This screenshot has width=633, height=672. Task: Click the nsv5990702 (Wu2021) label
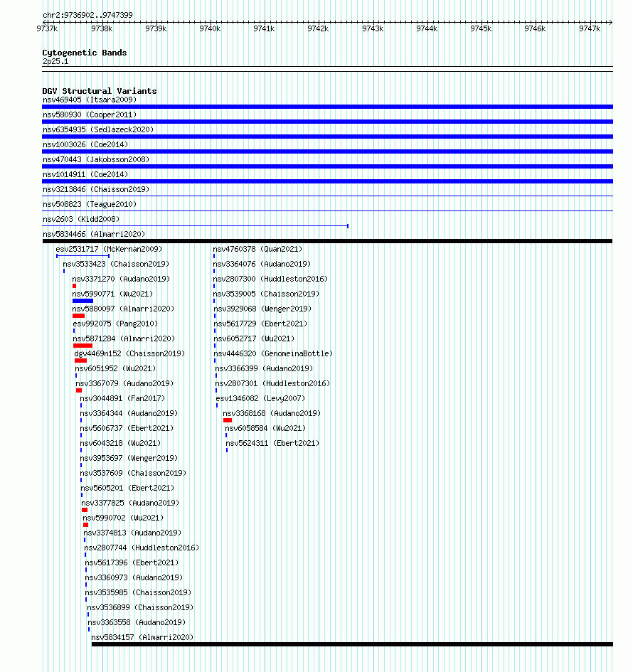point(123,518)
